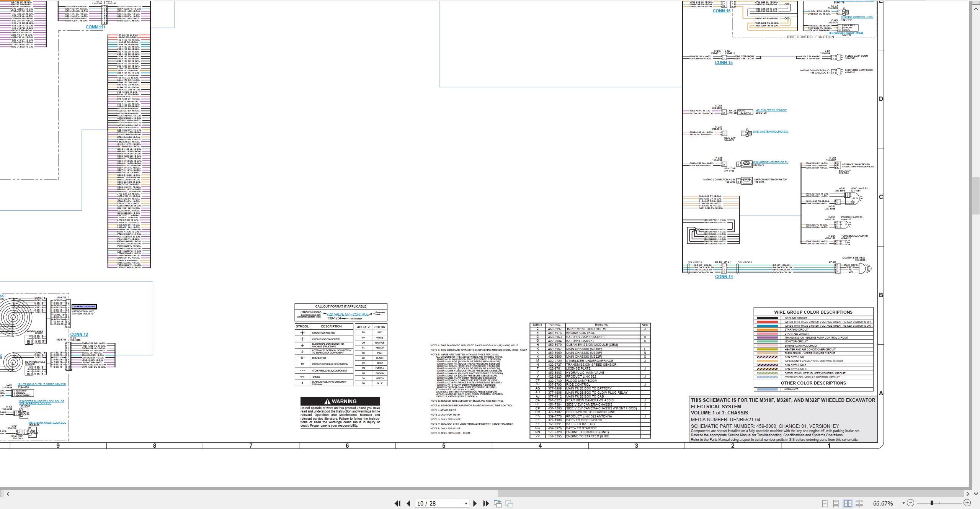This screenshot has height=509, width=980.
Task: Click the Turn Signal Lamp RH label
Action: (x=854, y=236)
